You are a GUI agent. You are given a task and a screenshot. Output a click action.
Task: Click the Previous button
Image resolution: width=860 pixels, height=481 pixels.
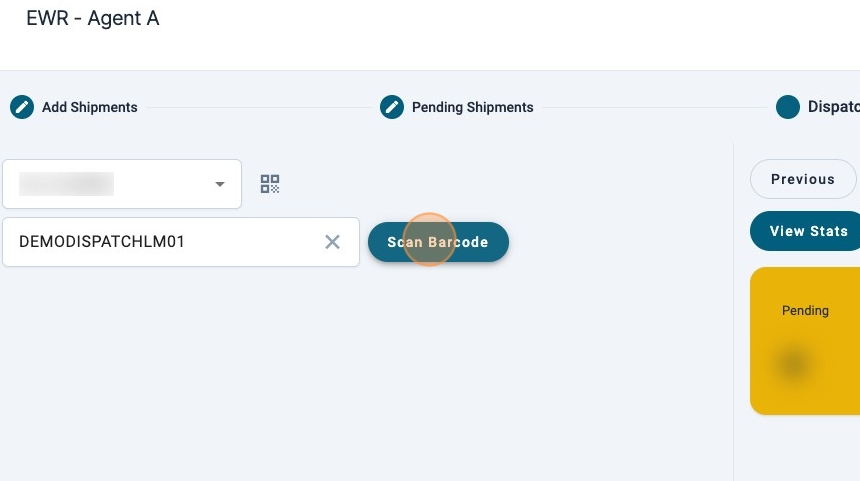pos(802,179)
